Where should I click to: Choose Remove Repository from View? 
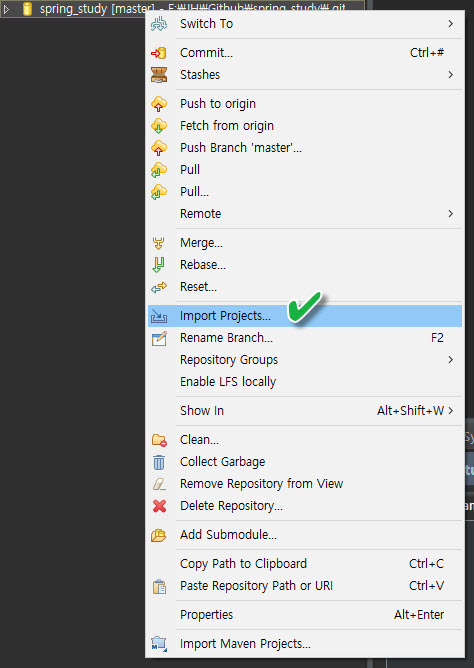[305, 484]
